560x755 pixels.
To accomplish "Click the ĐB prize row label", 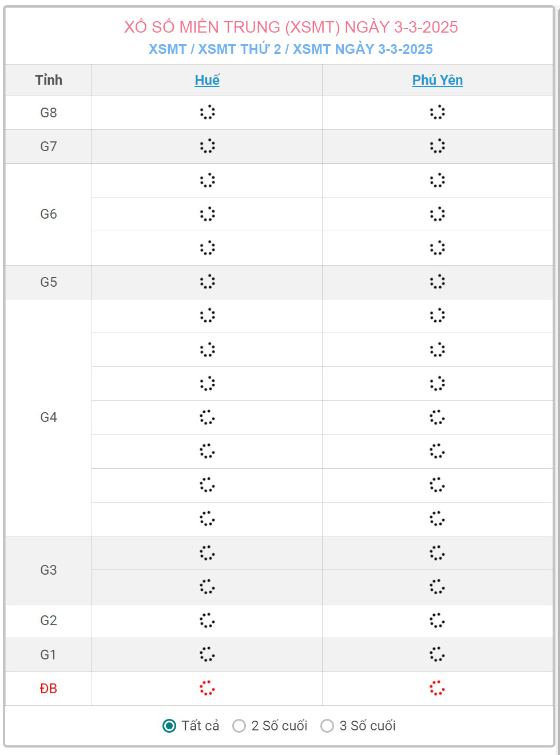I will (x=49, y=689).
